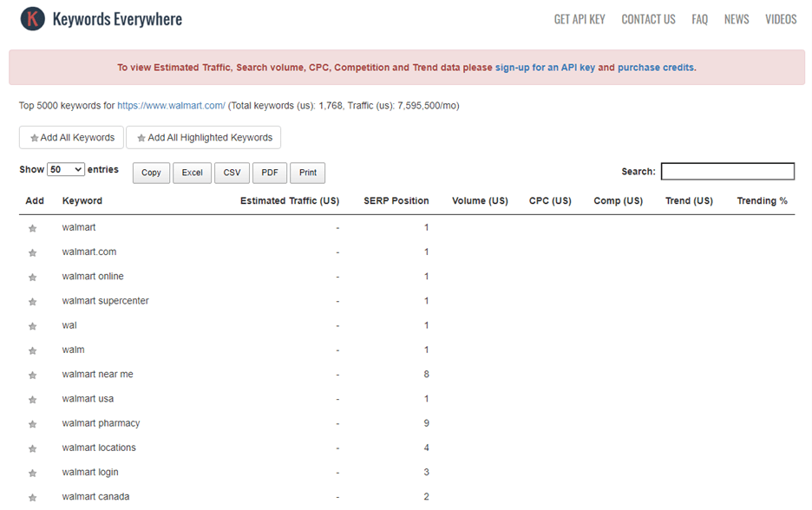
Task: Click the 'walmart usa' keyword text
Action: pos(88,399)
